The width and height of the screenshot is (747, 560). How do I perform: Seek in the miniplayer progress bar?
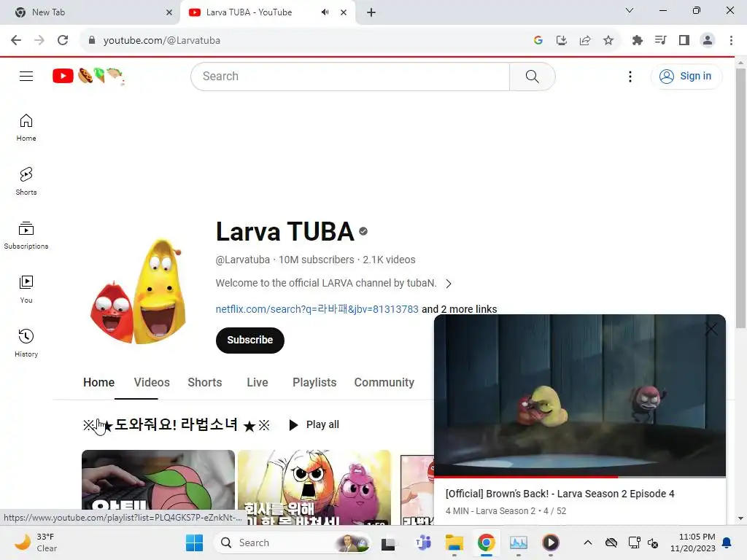[580, 476]
